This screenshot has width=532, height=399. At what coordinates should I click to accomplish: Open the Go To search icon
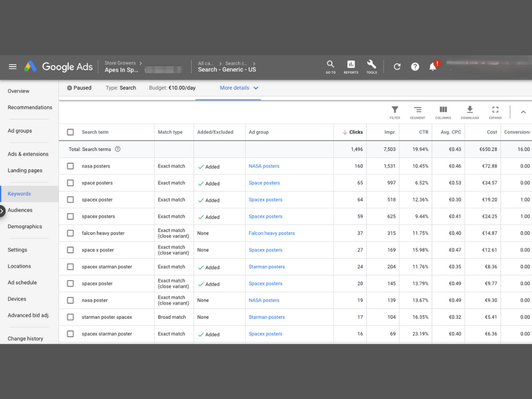tap(330, 67)
